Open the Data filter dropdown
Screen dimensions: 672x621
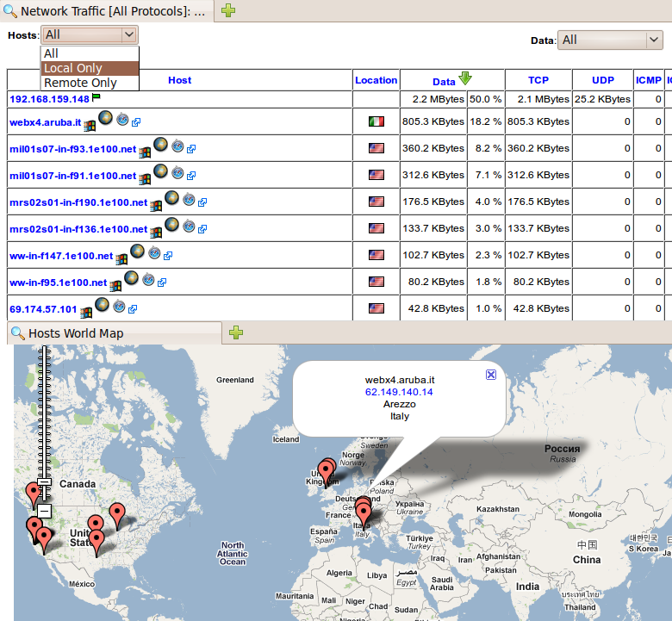coord(610,40)
